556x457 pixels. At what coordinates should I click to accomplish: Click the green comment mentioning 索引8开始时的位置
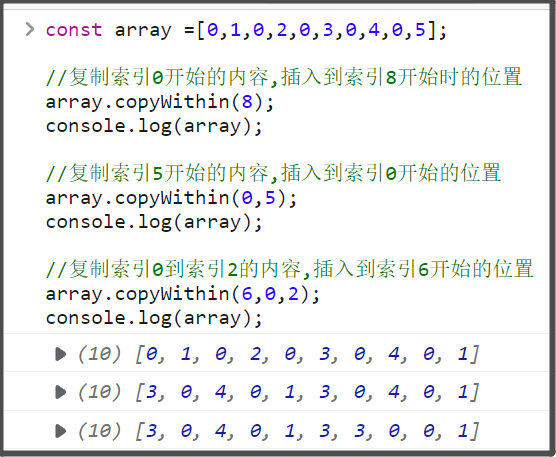tap(284, 77)
